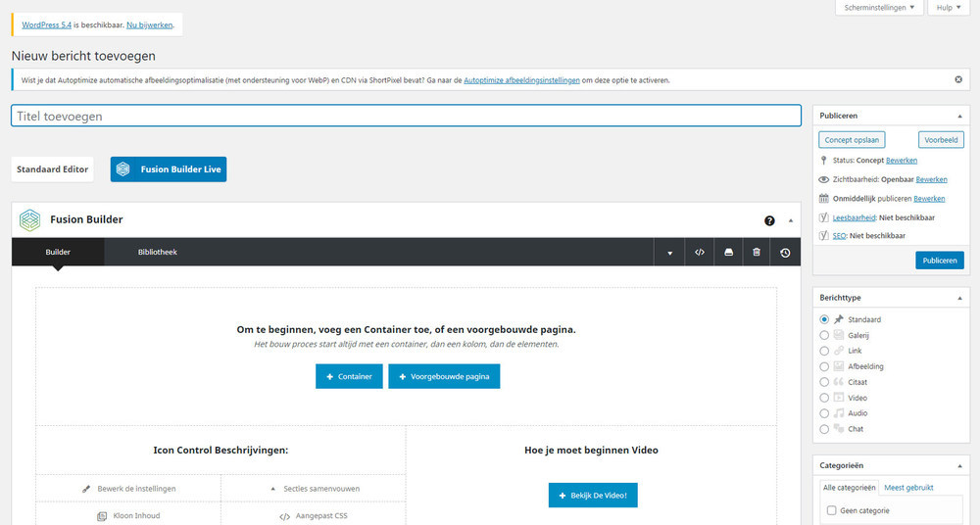The image size is (980, 525).
Task: Open the Hulp dropdown tab
Action: coord(948,8)
